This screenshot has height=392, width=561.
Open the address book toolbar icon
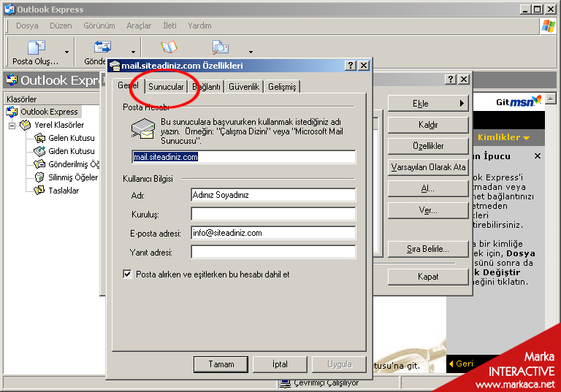(x=169, y=47)
